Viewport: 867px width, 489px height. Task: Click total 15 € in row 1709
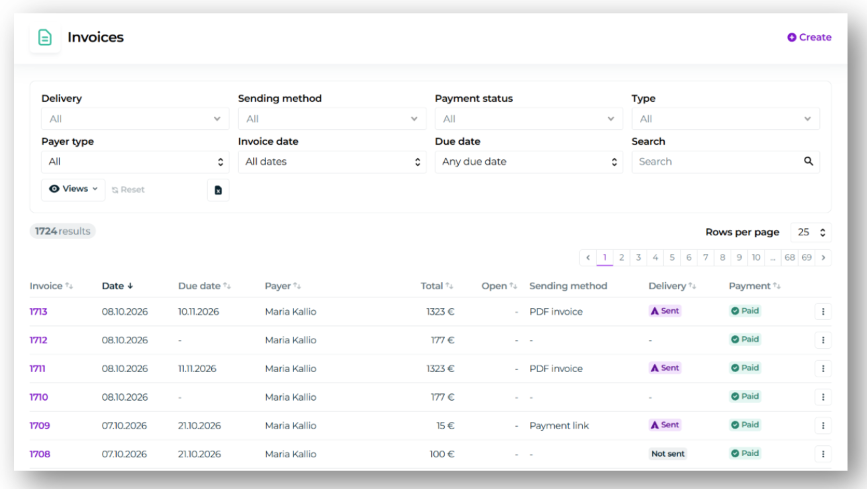(x=445, y=425)
